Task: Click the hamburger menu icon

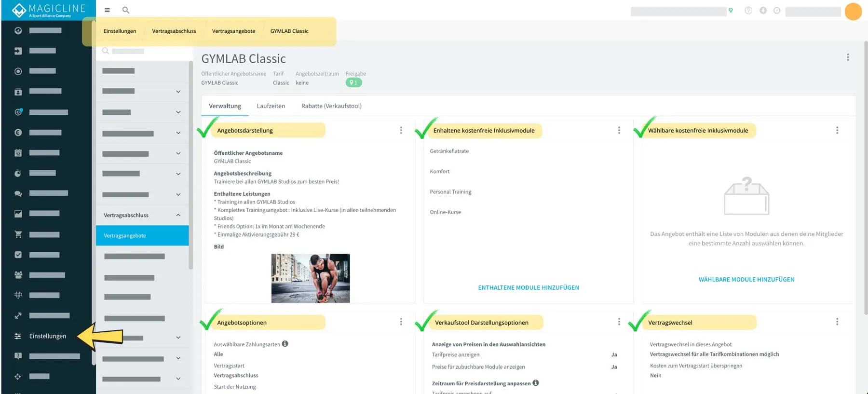Action: (107, 10)
